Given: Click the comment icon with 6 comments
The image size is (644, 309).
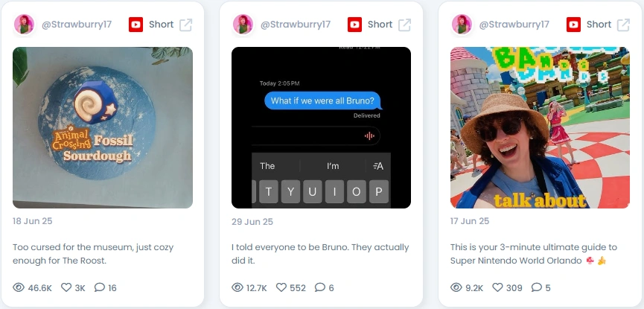Looking at the screenshot, I should 320,287.
